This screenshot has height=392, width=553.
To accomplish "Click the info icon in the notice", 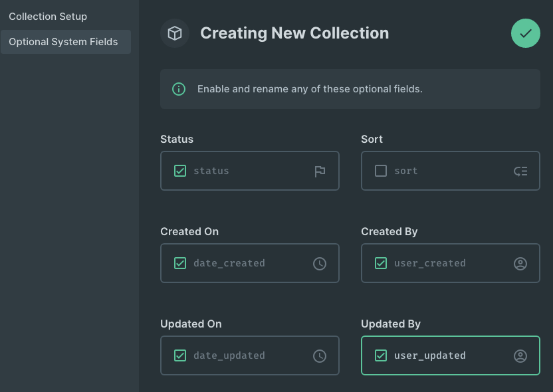I will [179, 89].
